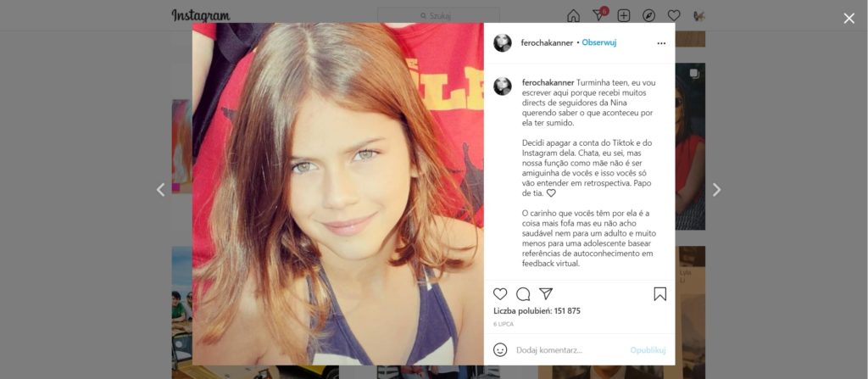Image resolution: width=868 pixels, height=379 pixels.
Task: Click the Szukaj search box
Action: click(x=438, y=15)
